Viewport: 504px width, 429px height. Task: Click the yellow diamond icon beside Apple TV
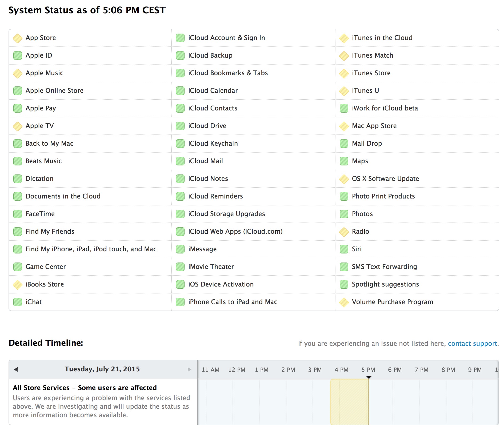[18, 126]
